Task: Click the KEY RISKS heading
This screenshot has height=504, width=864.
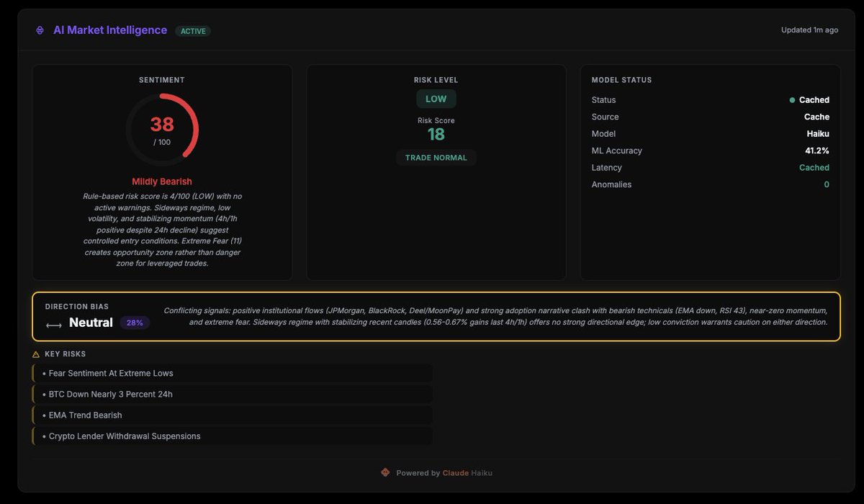Action: (x=66, y=354)
